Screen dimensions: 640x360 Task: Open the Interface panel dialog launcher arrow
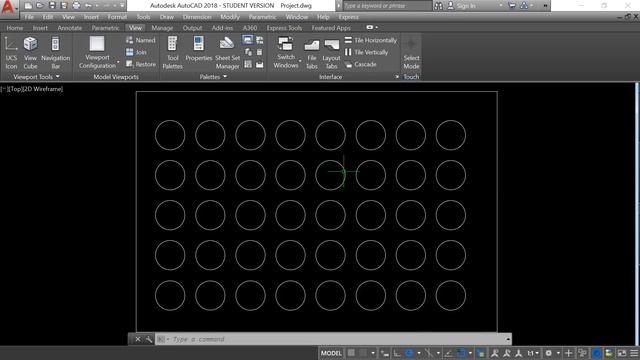coord(397,77)
